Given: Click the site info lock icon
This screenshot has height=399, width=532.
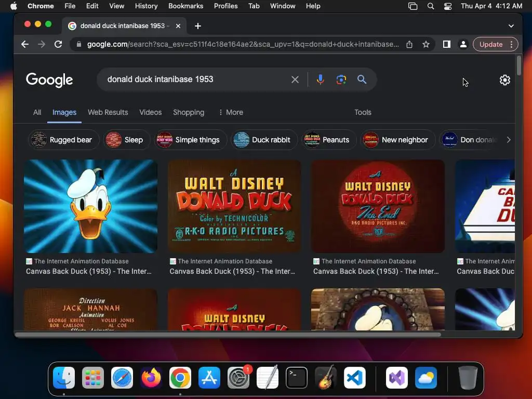Looking at the screenshot, I should tap(79, 44).
